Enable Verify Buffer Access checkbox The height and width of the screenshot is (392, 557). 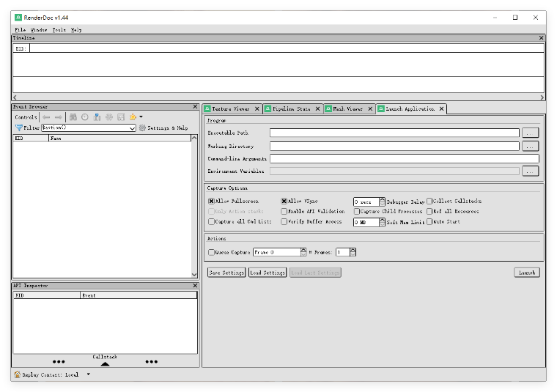point(284,221)
